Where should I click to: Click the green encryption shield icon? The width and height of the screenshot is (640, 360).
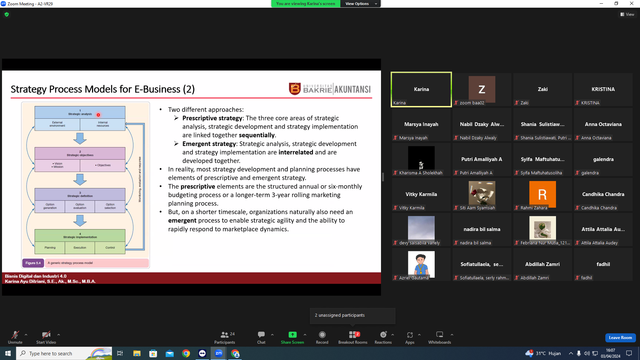[7, 14]
